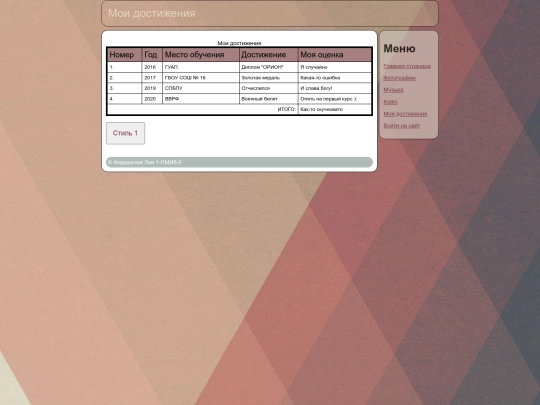The image size is (540, 405).
Task: Click the copyright footer "© Федоринев Лев 1-ПМИб-2"
Action: pos(239,162)
